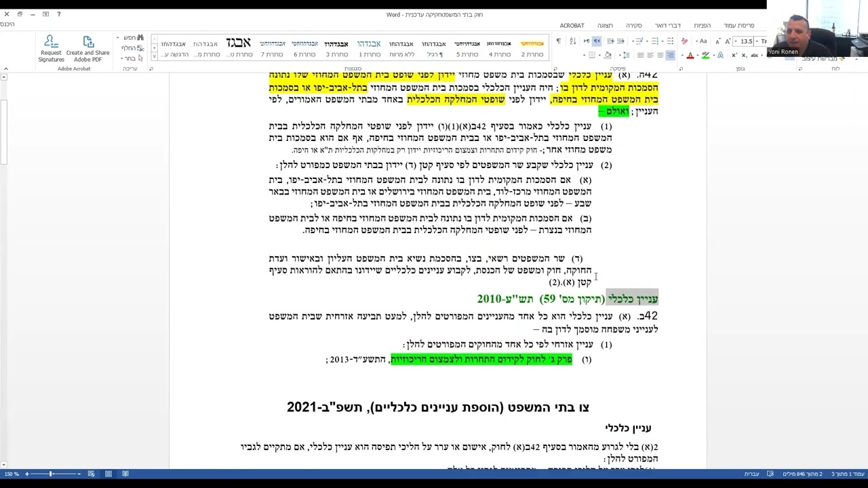This screenshot has width=868, height=488.
Task: Click the decrease indent icon
Action: coord(620,41)
